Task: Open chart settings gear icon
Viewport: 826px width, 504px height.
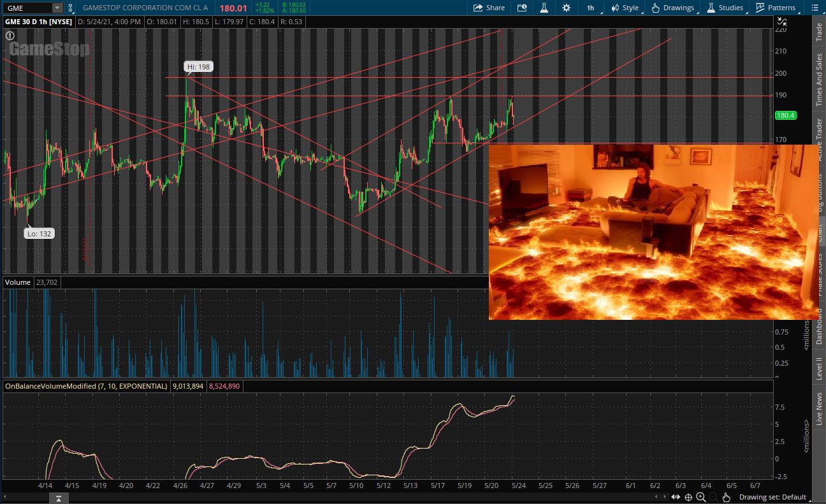Action: click(x=566, y=8)
